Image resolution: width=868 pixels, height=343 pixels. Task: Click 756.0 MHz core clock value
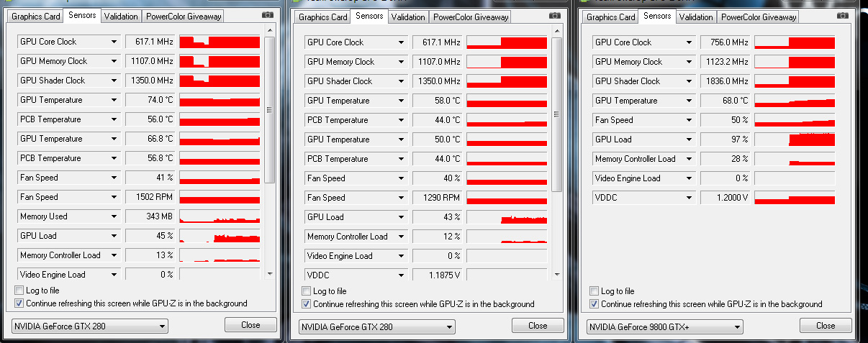click(x=726, y=42)
